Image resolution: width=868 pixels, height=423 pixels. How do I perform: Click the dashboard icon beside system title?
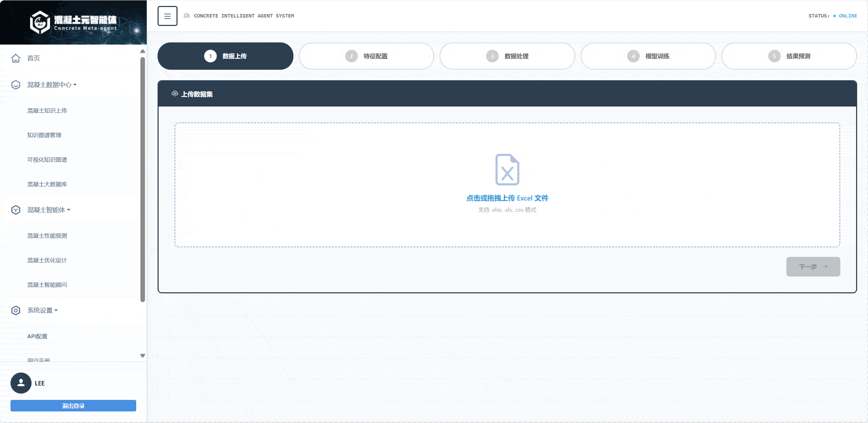point(187,16)
